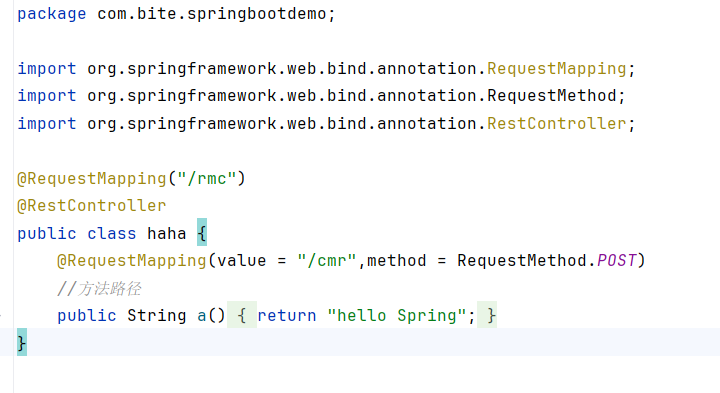Click the "/rmc" path string
Viewport: 720px width, 393px height.
click(207, 179)
